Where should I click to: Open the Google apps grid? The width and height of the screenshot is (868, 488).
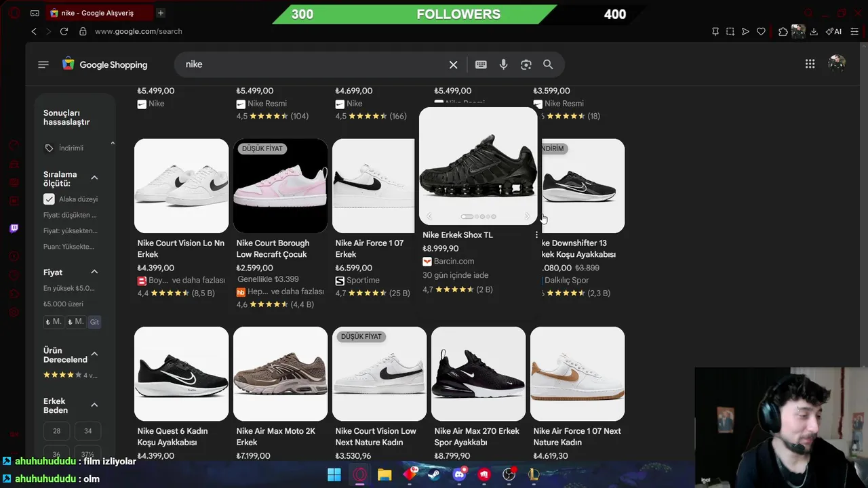pyautogui.click(x=810, y=64)
